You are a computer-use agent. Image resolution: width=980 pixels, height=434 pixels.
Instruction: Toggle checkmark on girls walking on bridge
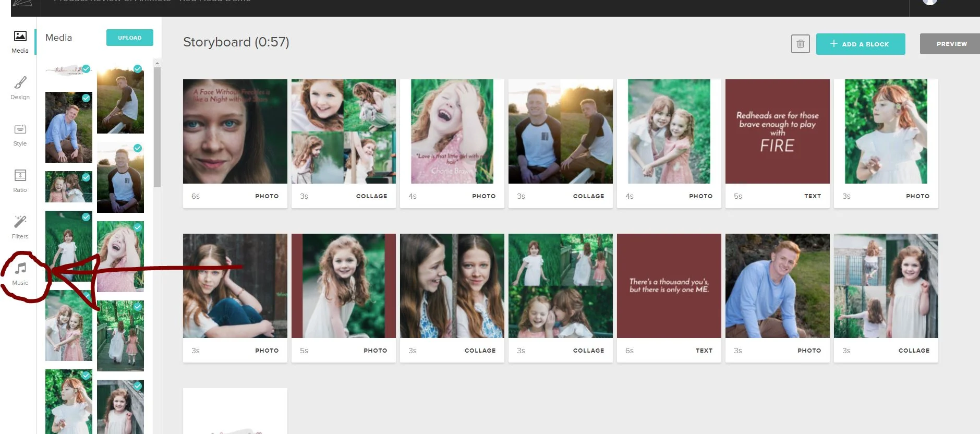138,307
